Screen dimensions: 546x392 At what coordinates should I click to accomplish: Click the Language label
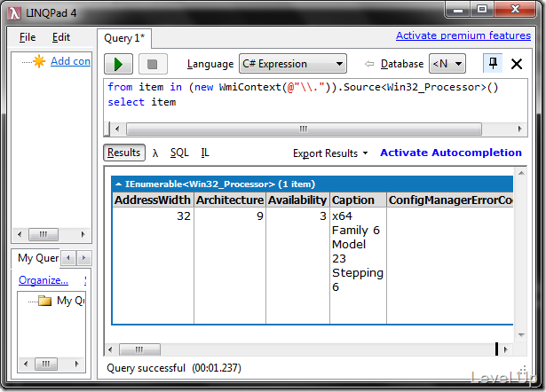pyautogui.click(x=210, y=64)
